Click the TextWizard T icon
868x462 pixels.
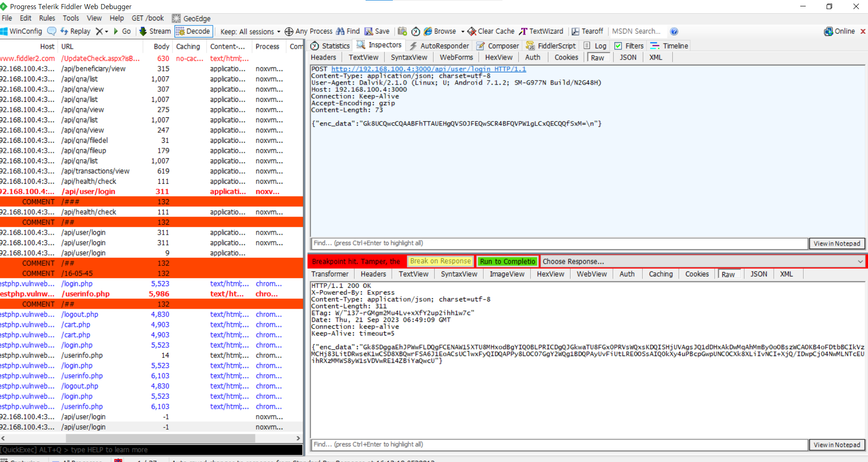coord(523,31)
